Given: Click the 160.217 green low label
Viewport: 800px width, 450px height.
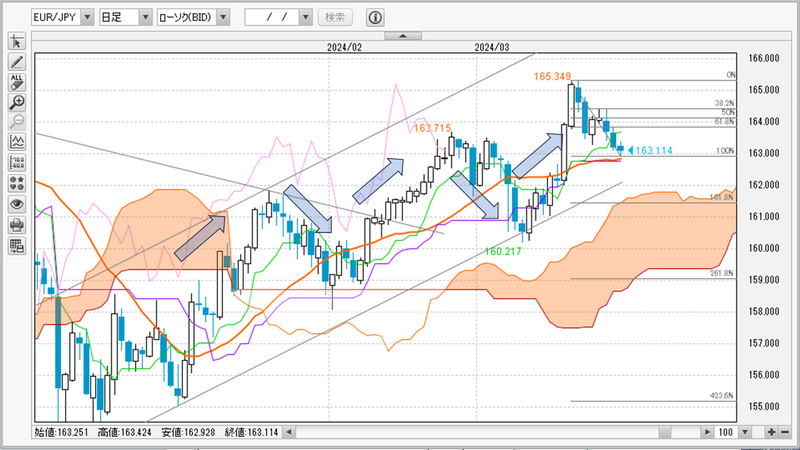Looking at the screenshot, I should [x=503, y=252].
